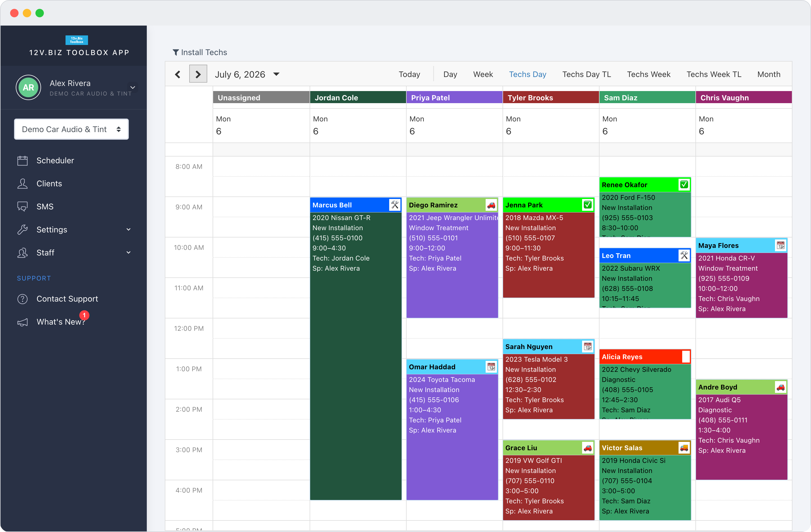Switch to Week view
Viewport: 811px width, 532px height.
click(483, 74)
